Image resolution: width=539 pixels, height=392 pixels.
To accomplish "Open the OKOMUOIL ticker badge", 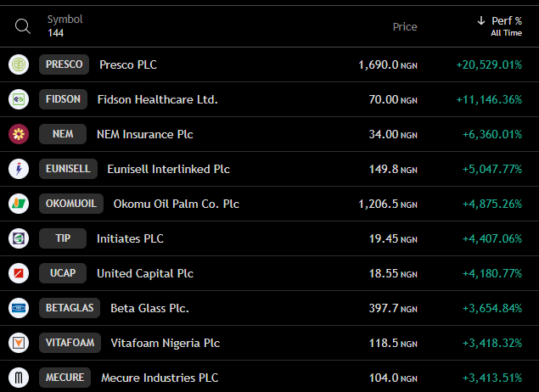I will coord(71,204).
